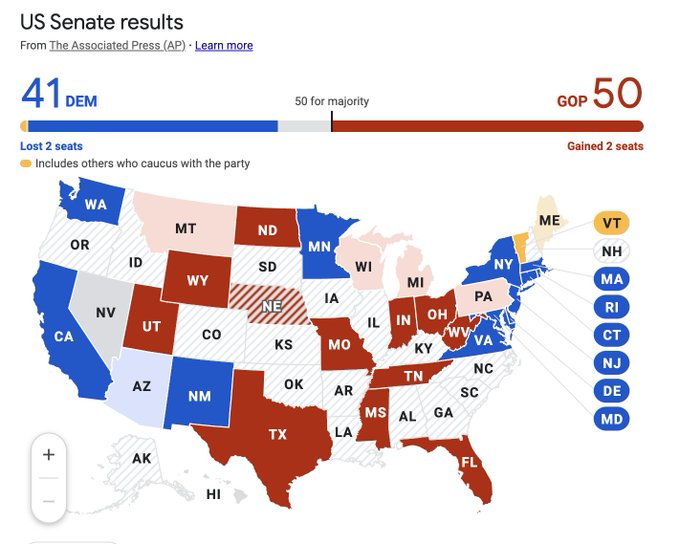Select the VT state bubble

click(612, 222)
